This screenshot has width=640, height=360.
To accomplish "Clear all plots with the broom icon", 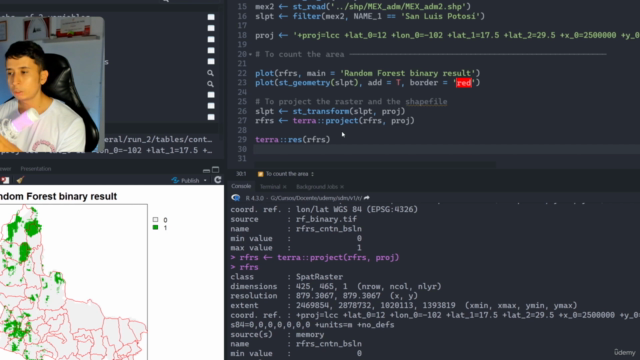I will tap(20, 180).
